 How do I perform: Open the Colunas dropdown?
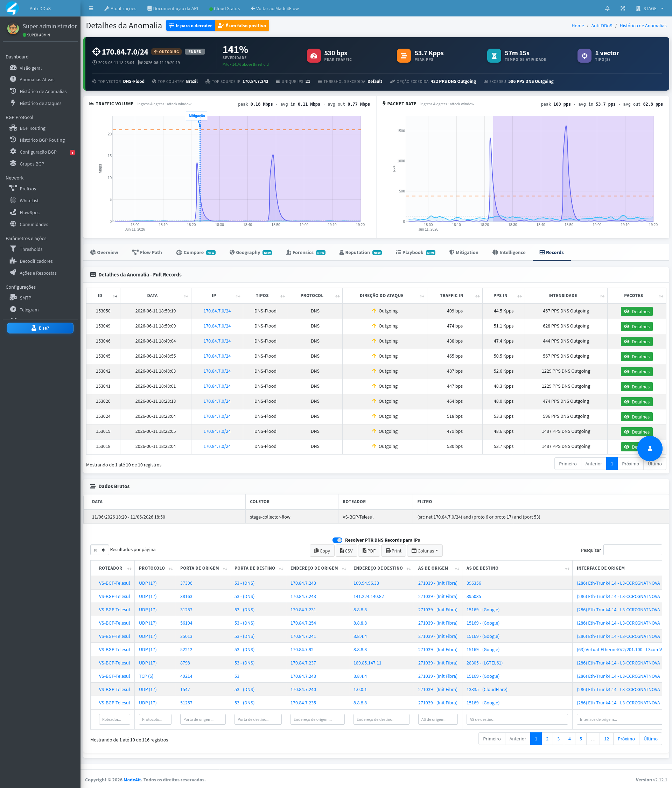click(425, 551)
